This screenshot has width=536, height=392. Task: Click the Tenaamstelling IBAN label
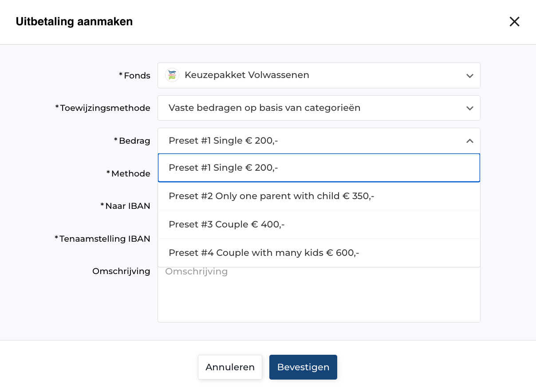[102, 239]
